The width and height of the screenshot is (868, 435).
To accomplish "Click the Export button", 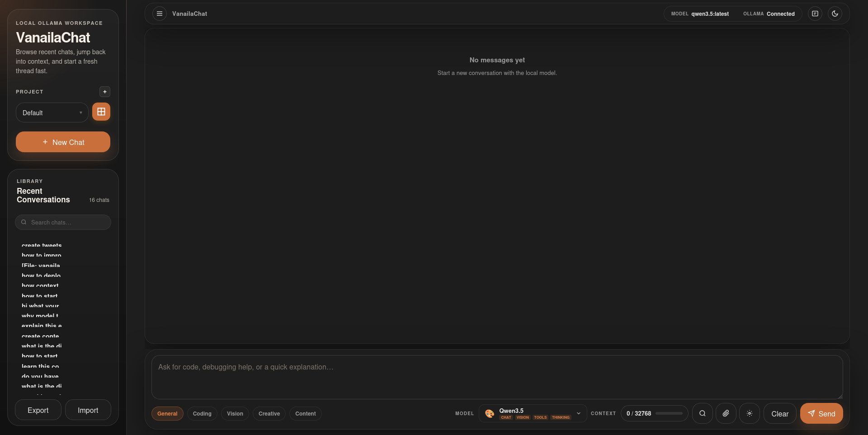I will [x=38, y=410].
